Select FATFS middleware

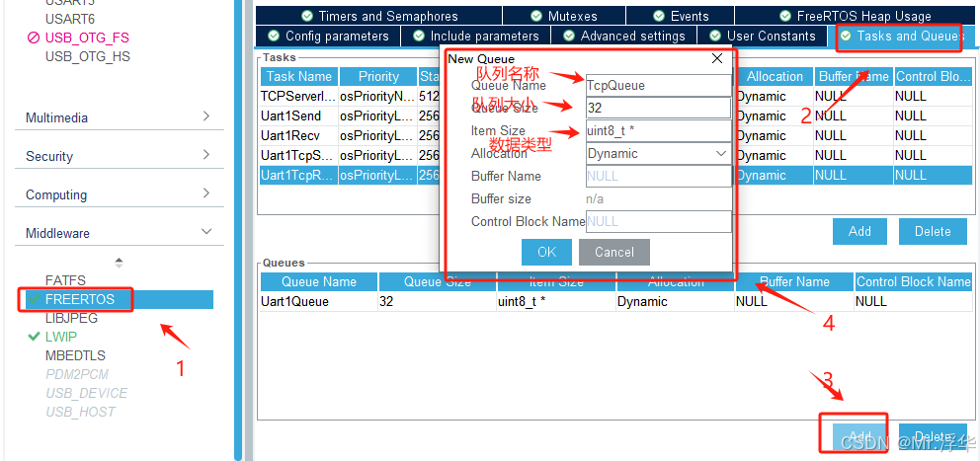click(x=65, y=280)
